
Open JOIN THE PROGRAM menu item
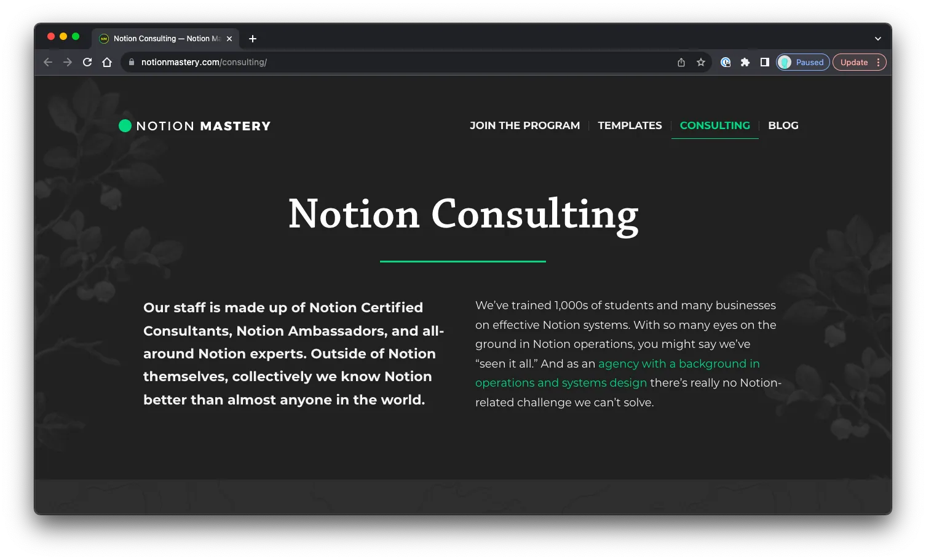click(x=524, y=125)
